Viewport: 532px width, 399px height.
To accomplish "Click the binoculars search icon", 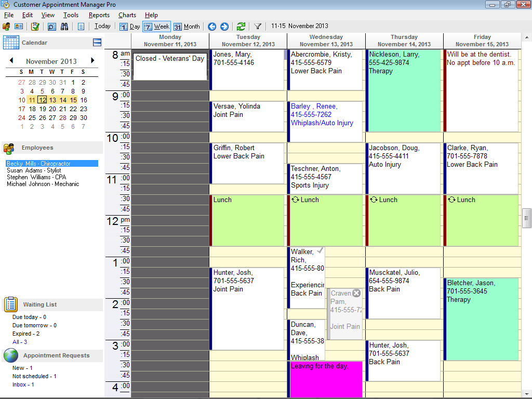I will point(64,26).
